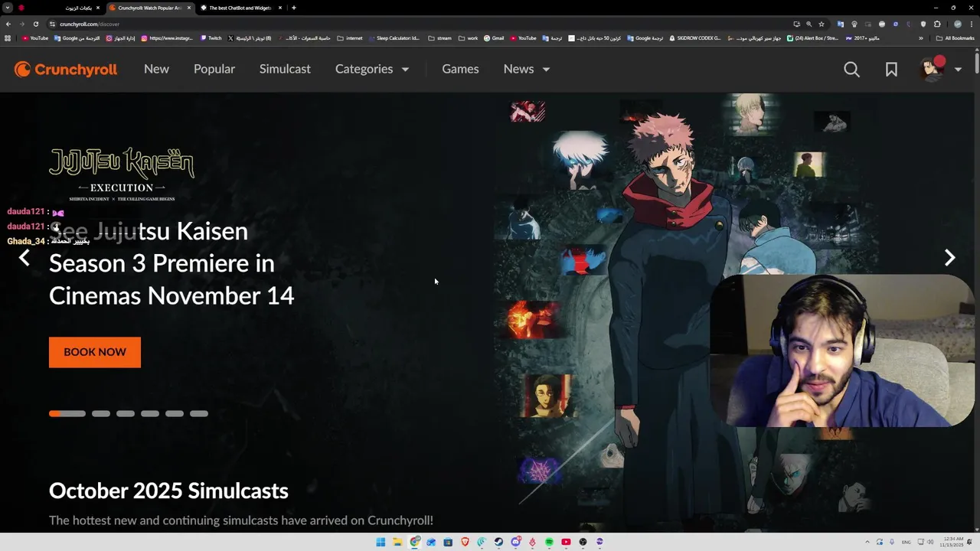
Task: Go to the New section
Action: coord(156,69)
